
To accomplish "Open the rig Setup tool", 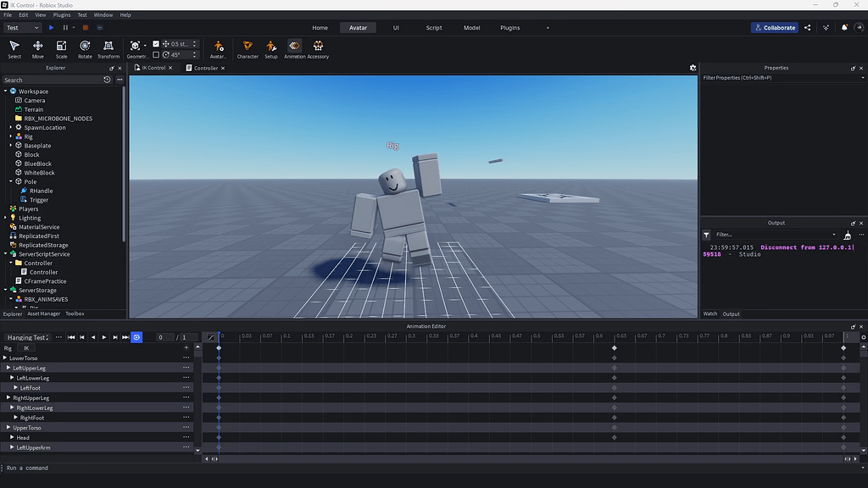I will coord(270,47).
